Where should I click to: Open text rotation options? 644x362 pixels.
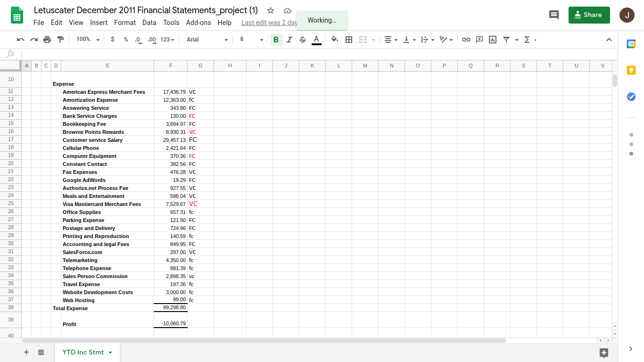click(446, 40)
